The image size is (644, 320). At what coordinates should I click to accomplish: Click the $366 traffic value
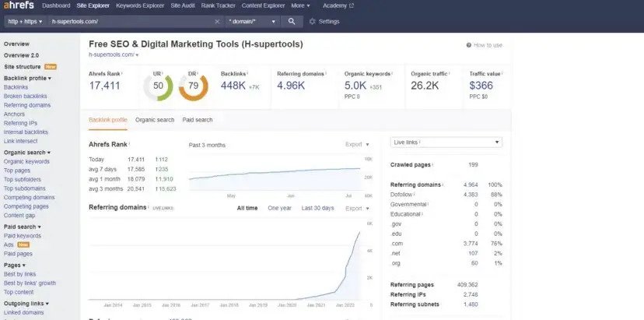click(x=481, y=86)
